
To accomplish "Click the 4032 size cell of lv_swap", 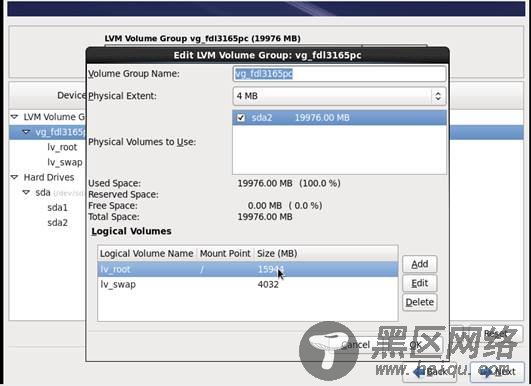I will tap(268, 284).
